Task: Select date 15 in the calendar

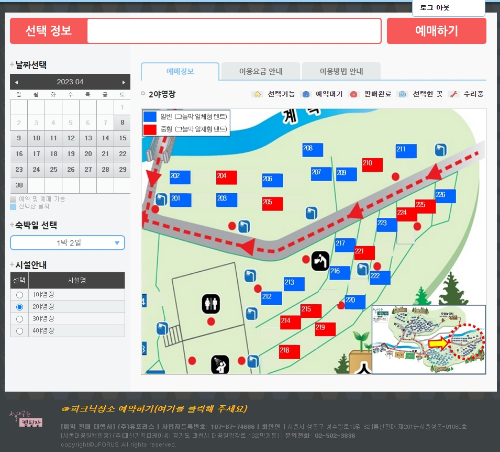Action: click(x=122, y=138)
